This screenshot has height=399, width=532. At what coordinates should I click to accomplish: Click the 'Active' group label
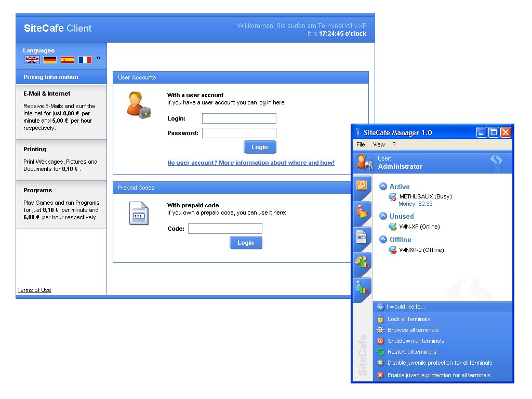tap(400, 187)
